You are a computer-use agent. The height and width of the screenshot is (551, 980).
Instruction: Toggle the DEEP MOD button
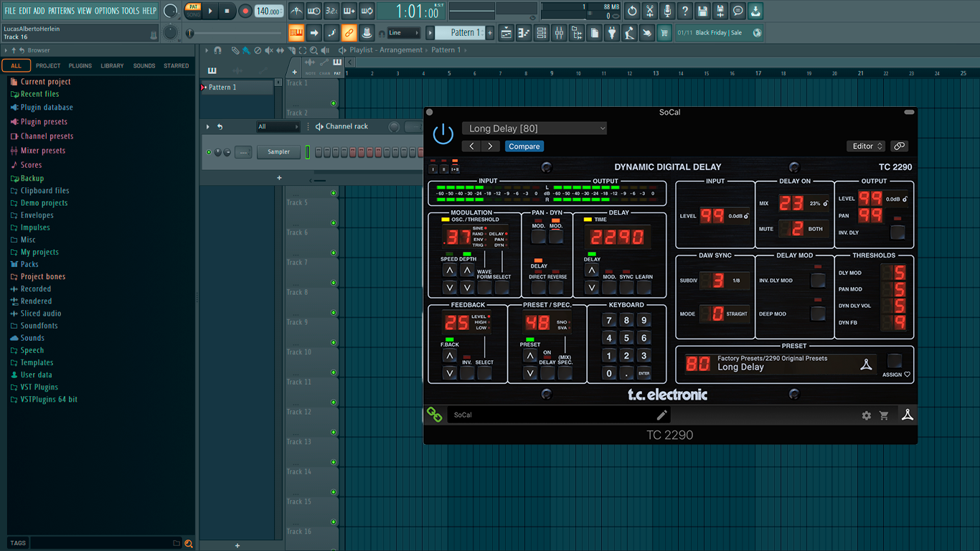tap(818, 314)
